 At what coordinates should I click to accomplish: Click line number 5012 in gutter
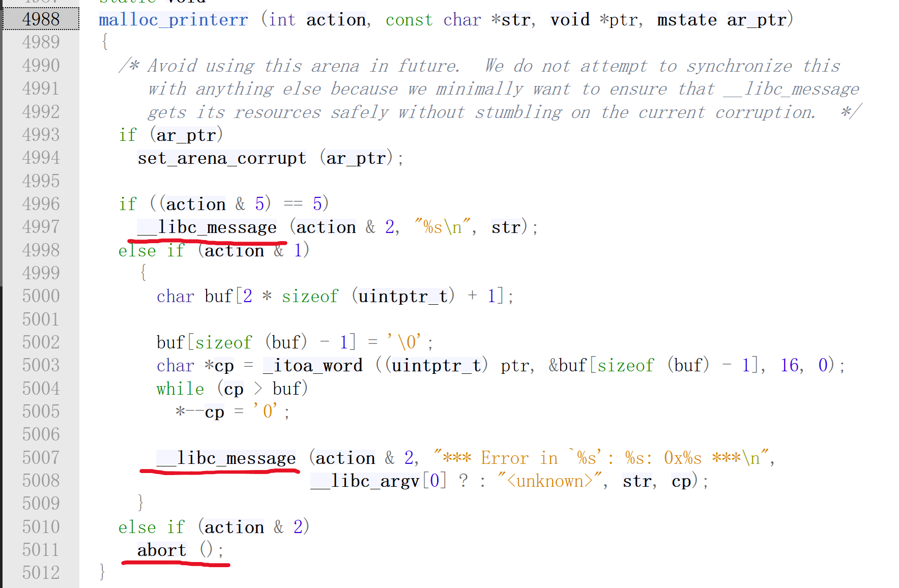pyautogui.click(x=41, y=573)
